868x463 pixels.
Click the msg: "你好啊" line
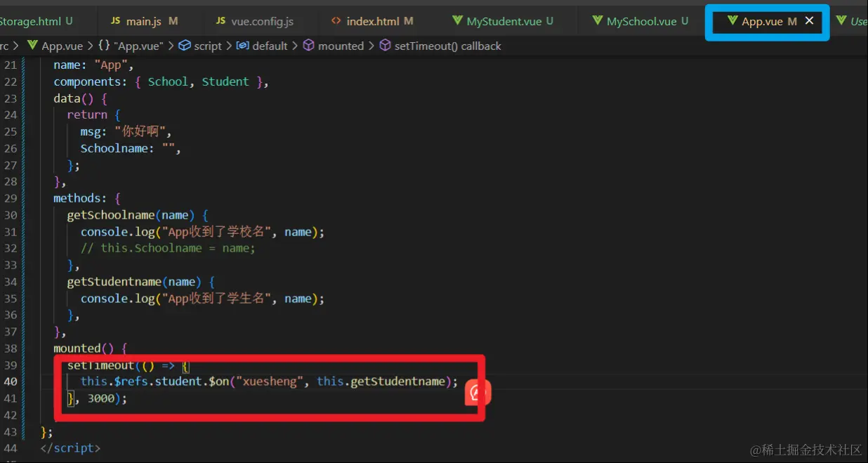(126, 131)
